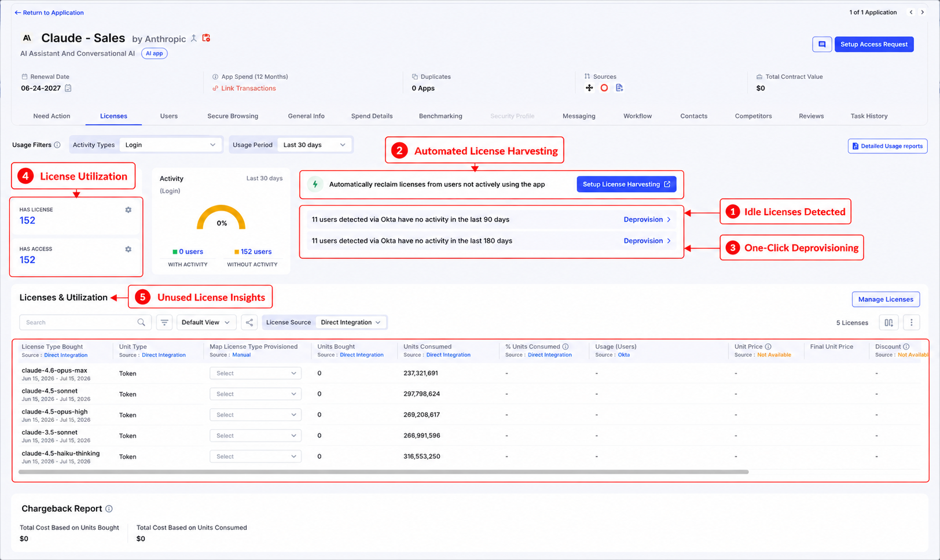Click the red calendar alert icon by Anthropic

pyautogui.click(x=206, y=38)
